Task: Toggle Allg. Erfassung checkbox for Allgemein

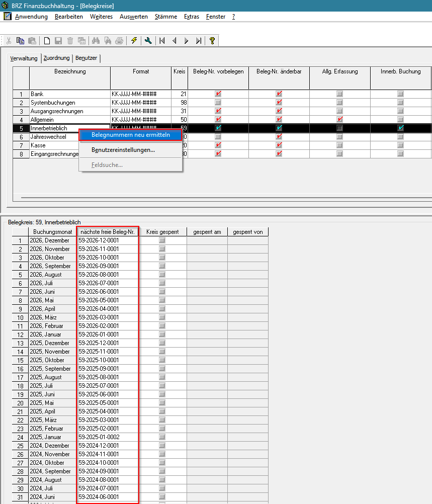Action: pyautogui.click(x=340, y=120)
